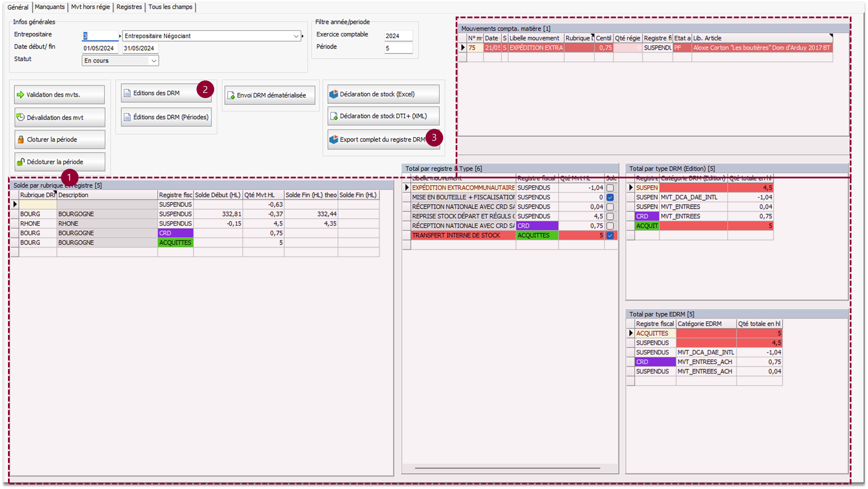Image resolution: width=868 pixels, height=489 pixels.
Task: Click the arrow next to Entrepositaire number field
Action: point(120,36)
